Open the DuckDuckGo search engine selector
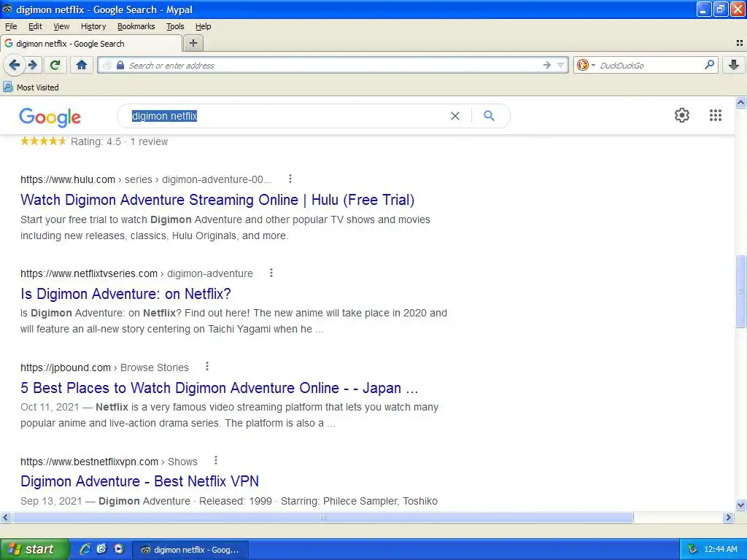The image size is (747, 560). click(x=586, y=65)
